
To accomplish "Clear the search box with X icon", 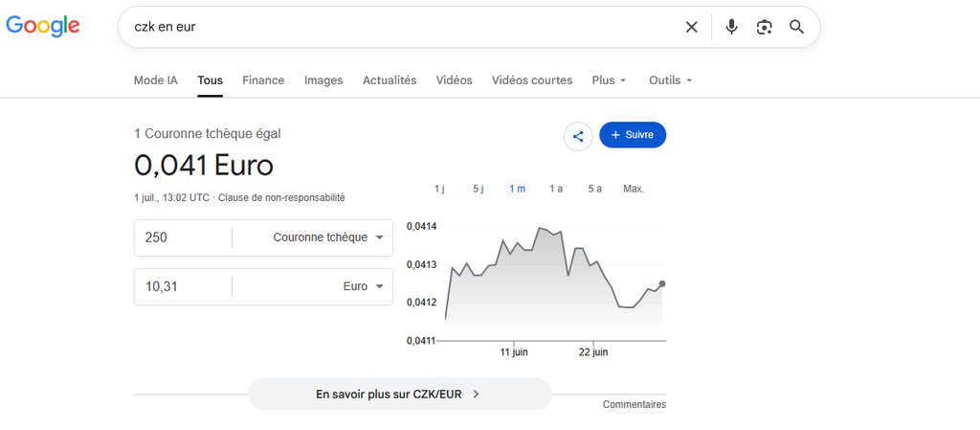I will (x=691, y=27).
